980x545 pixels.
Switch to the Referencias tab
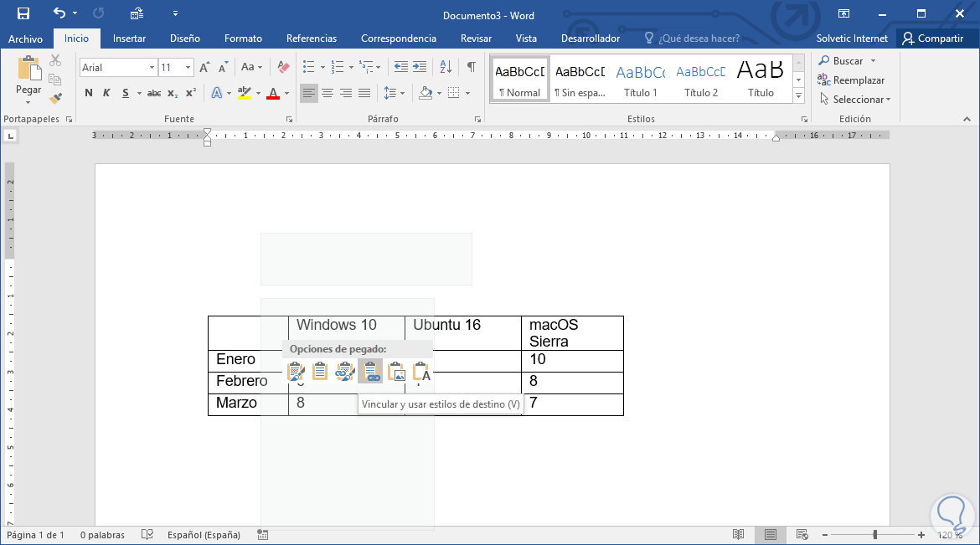tap(312, 39)
